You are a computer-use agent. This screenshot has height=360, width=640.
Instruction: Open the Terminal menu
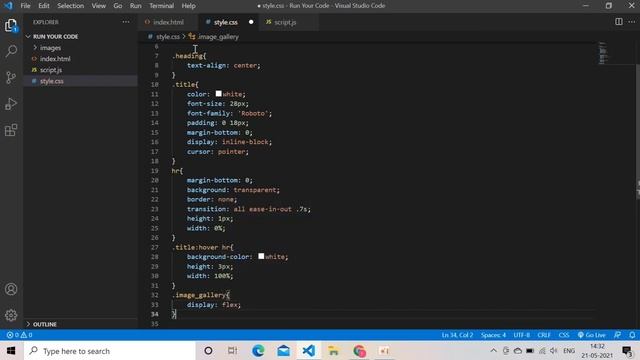pyautogui.click(x=162, y=6)
